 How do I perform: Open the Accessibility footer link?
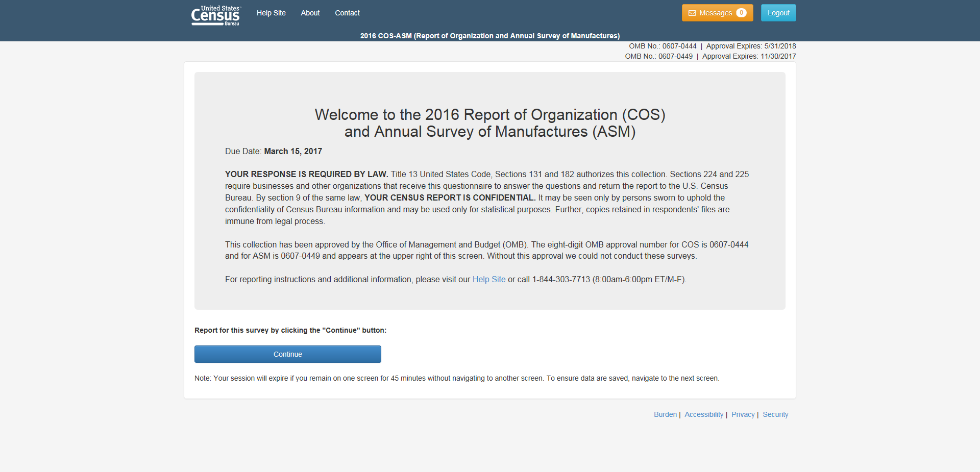point(703,414)
